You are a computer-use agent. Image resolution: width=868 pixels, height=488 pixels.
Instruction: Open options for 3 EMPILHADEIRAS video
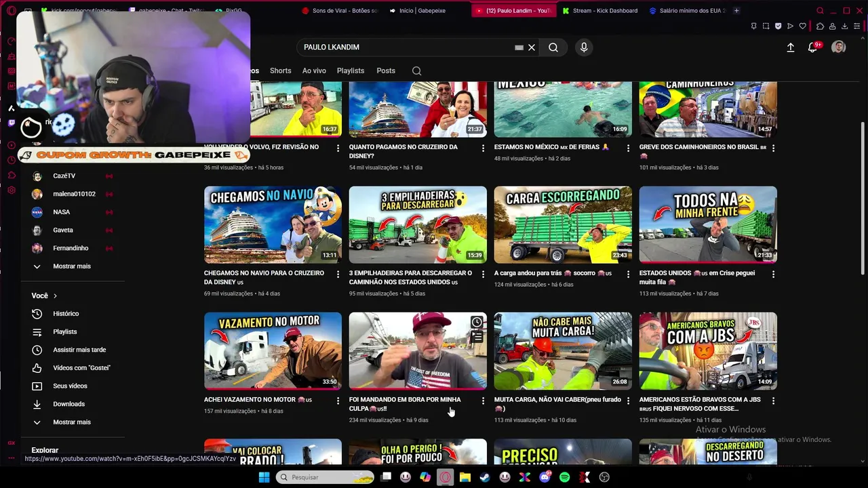point(483,274)
